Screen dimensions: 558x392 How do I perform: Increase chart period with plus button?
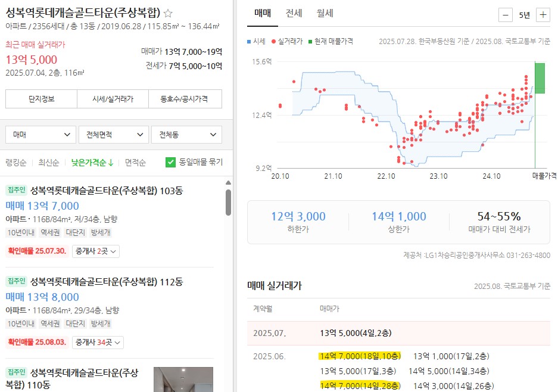click(543, 15)
